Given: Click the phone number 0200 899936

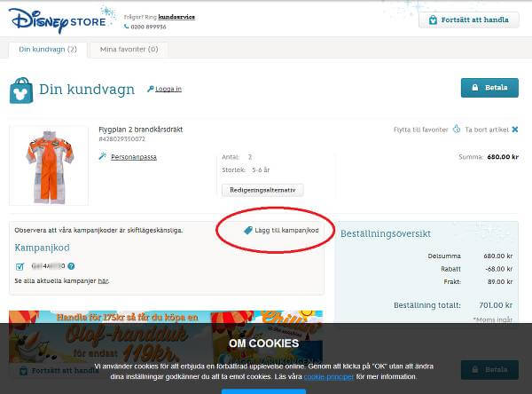Looking at the screenshot, I should coord(148,27).
